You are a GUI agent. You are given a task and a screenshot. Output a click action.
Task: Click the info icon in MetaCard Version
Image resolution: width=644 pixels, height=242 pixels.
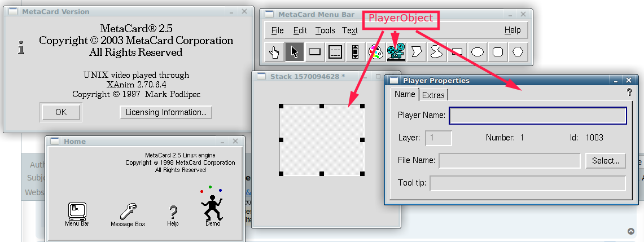(x=21, y=47)
